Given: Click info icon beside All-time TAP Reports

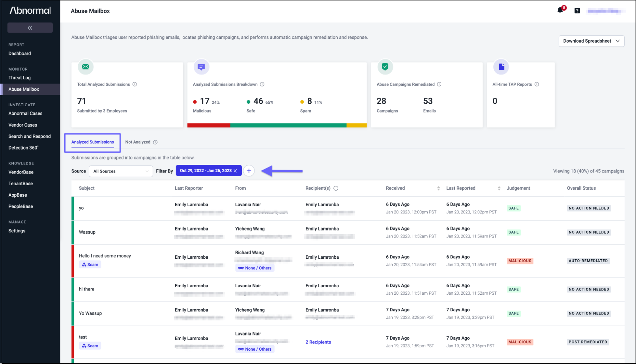Looking at the screenshot, I should pos(537,84).
